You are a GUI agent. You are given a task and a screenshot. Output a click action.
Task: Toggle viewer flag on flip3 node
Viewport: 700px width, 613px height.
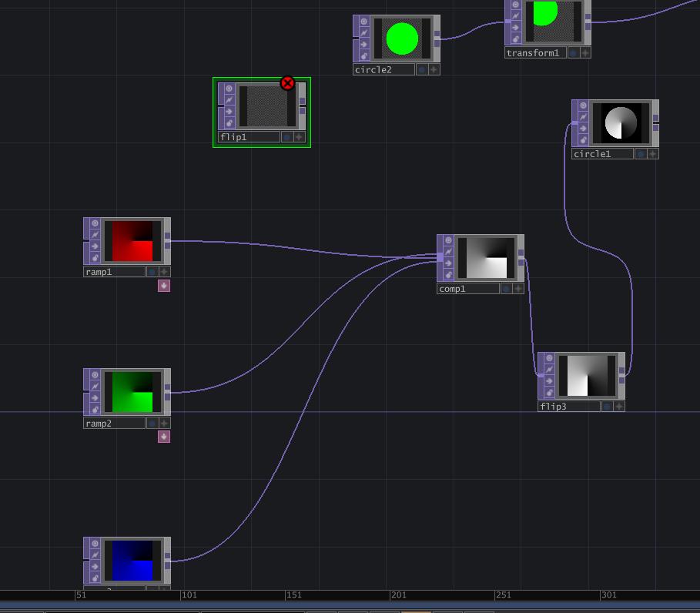(549, 358)
